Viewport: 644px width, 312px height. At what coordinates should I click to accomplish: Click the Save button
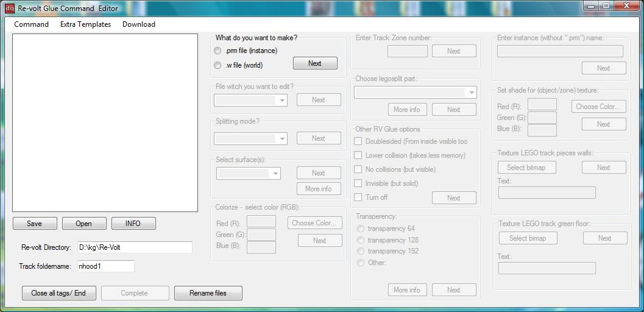[35, 224]
